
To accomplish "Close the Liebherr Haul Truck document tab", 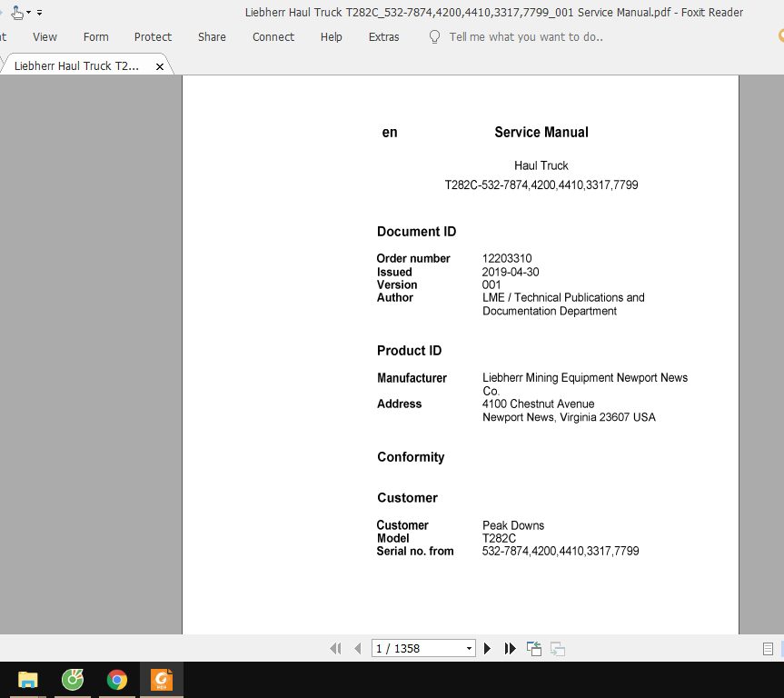I will pos(160,66).
